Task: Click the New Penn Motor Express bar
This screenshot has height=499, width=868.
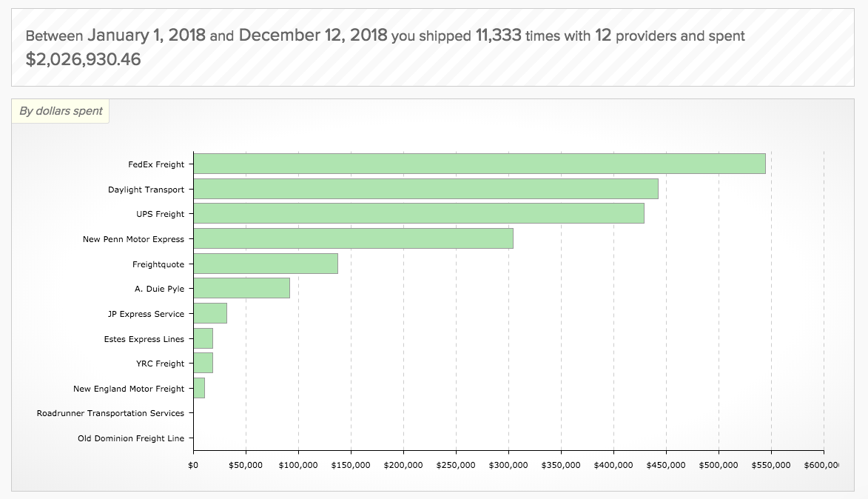Action: pos(353,238)
